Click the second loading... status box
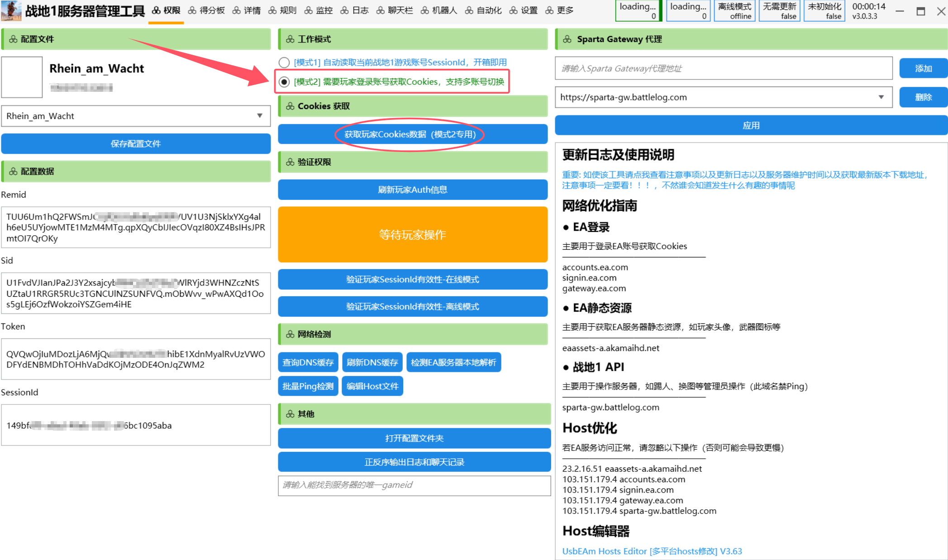948x560 pixels. tap(688, 11)
